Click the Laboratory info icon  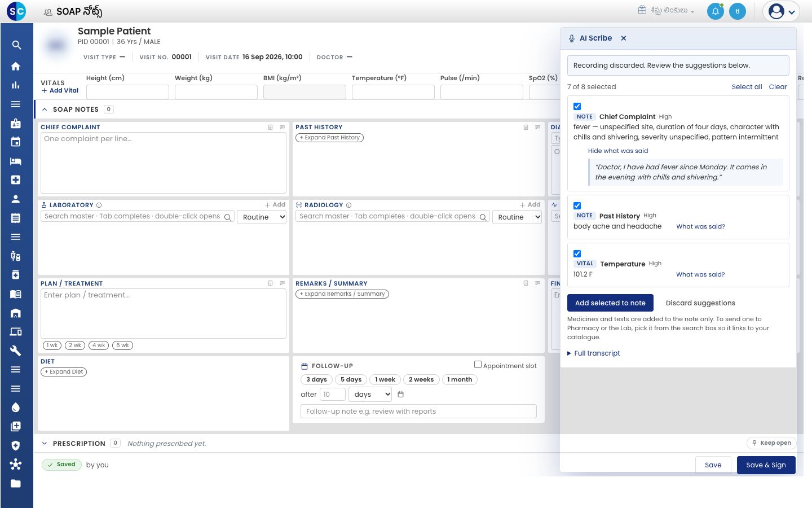99,205
